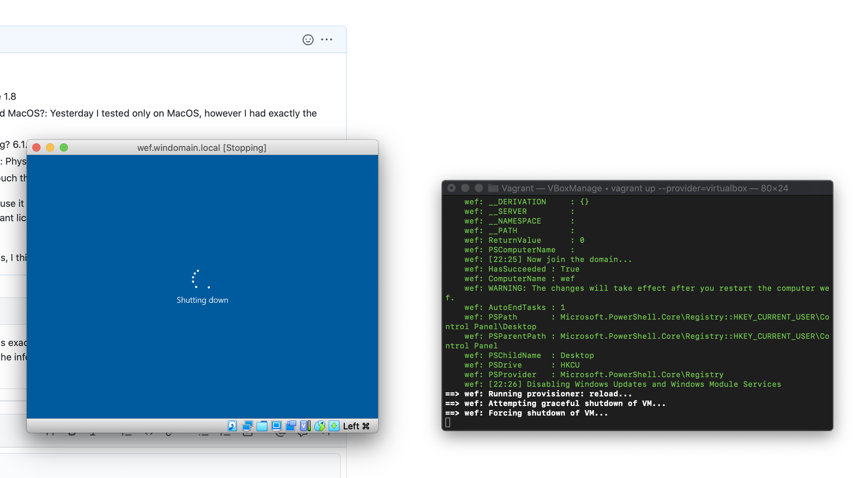
Task: Open the comment options kebab menu
Action: [327, 39]
